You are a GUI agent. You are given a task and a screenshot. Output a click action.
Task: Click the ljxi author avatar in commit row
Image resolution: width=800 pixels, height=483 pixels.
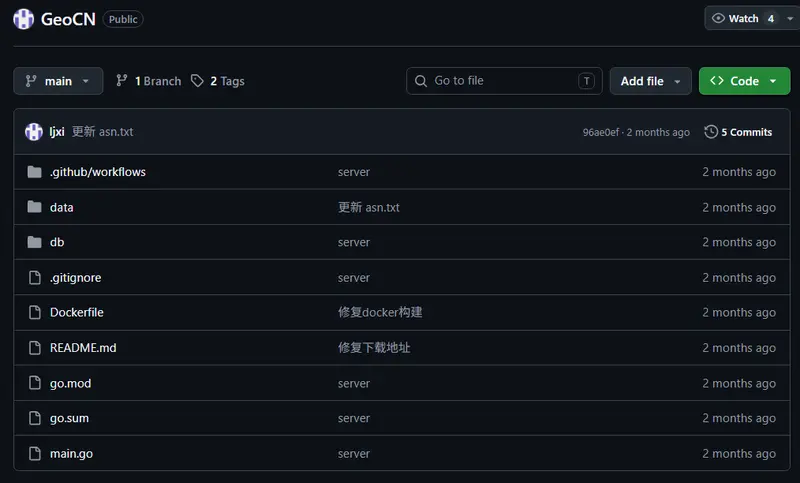coord(34,132)
